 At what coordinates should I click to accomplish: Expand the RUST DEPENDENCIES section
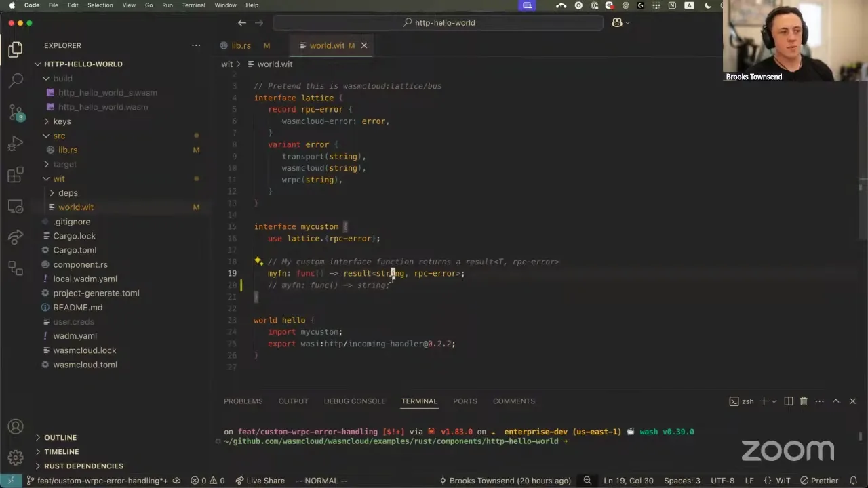(x=83, y=466)
